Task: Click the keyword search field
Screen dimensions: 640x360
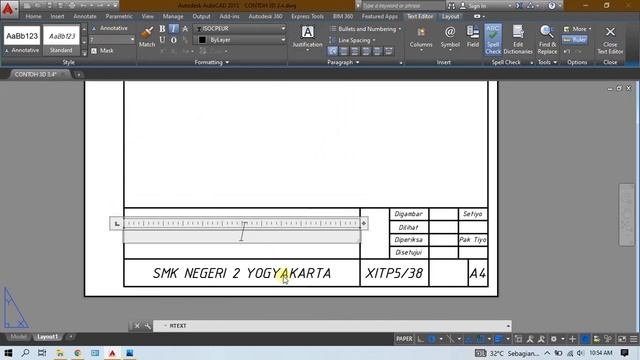Action: [x=402, y=6]
